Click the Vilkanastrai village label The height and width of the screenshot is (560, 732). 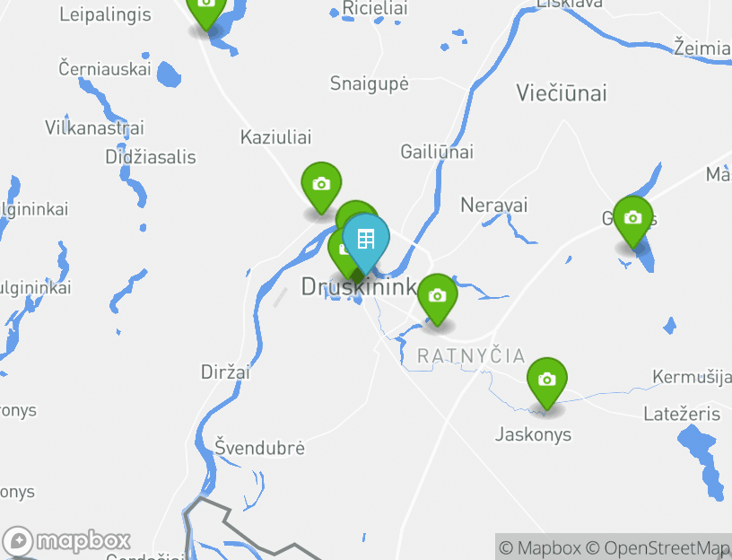coord(95,128)
